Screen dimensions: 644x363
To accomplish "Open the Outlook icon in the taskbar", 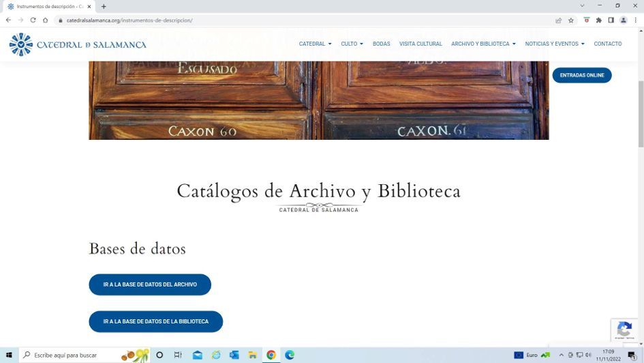I will point(234,355).
